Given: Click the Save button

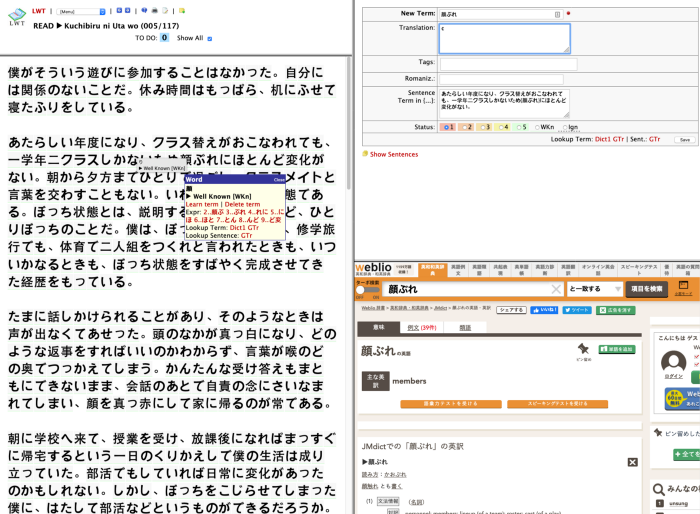Looking at the screenshot, I should tap(685, 140).
